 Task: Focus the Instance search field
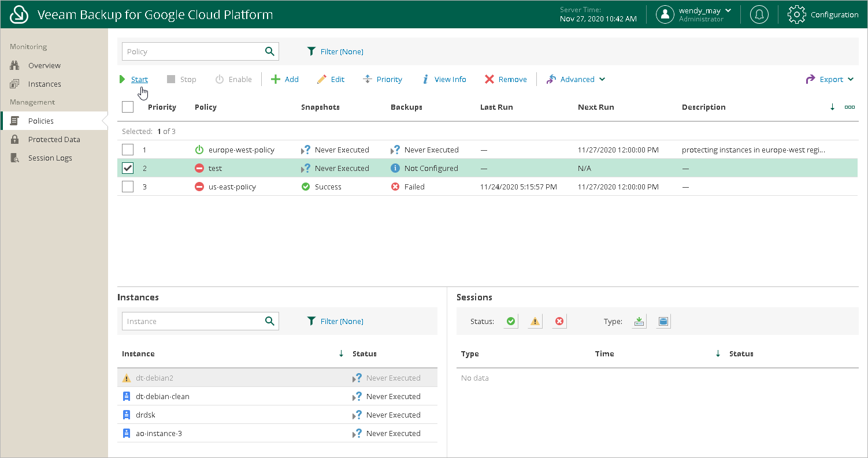[192, 321]
